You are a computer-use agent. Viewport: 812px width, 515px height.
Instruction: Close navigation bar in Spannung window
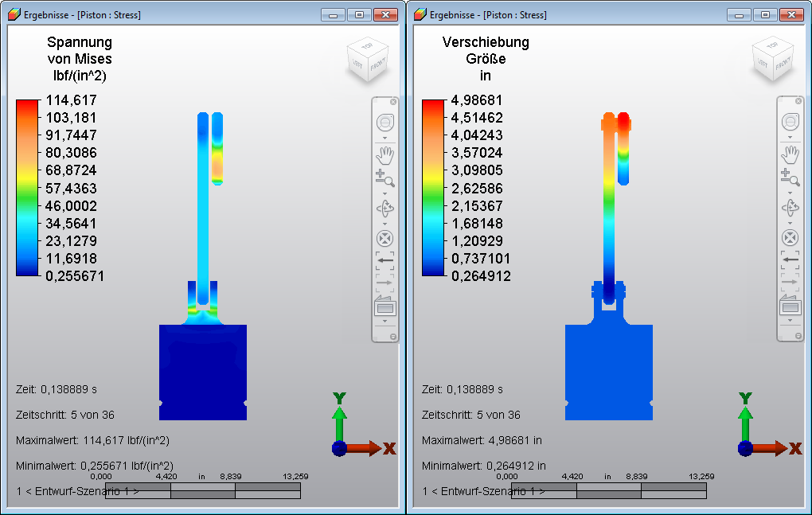pos(393,102)
